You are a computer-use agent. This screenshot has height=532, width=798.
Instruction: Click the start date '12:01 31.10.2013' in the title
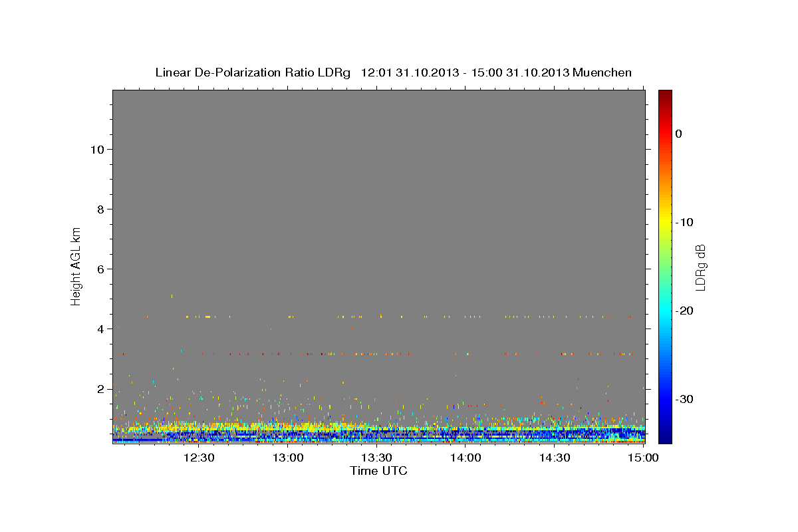(409, 72)
